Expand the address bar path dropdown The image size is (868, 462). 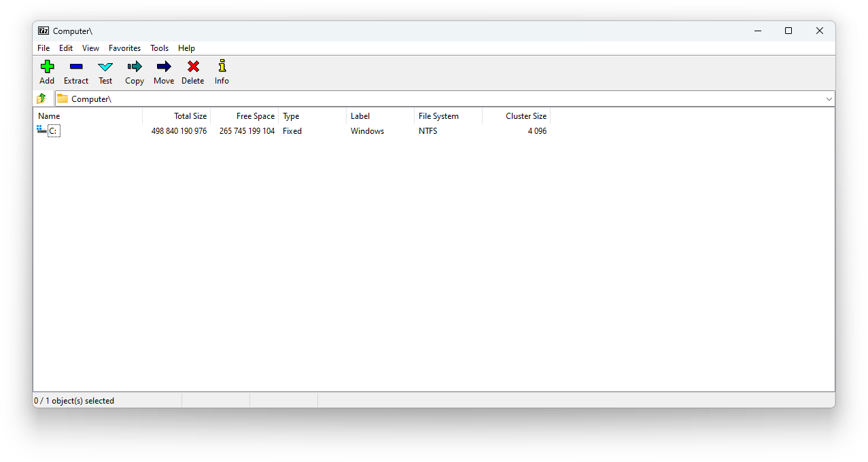click(x=829, y=99)
